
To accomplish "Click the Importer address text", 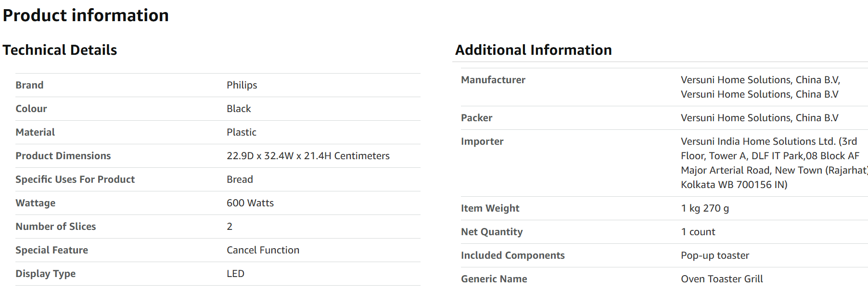I will point(774,163).
